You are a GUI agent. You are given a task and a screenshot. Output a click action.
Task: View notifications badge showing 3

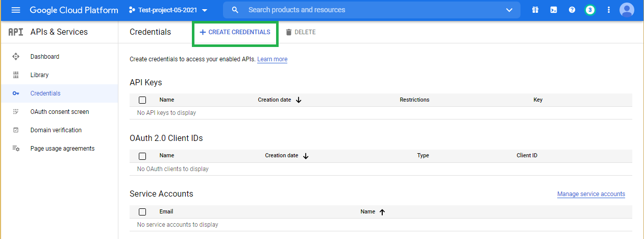(590, 10)
